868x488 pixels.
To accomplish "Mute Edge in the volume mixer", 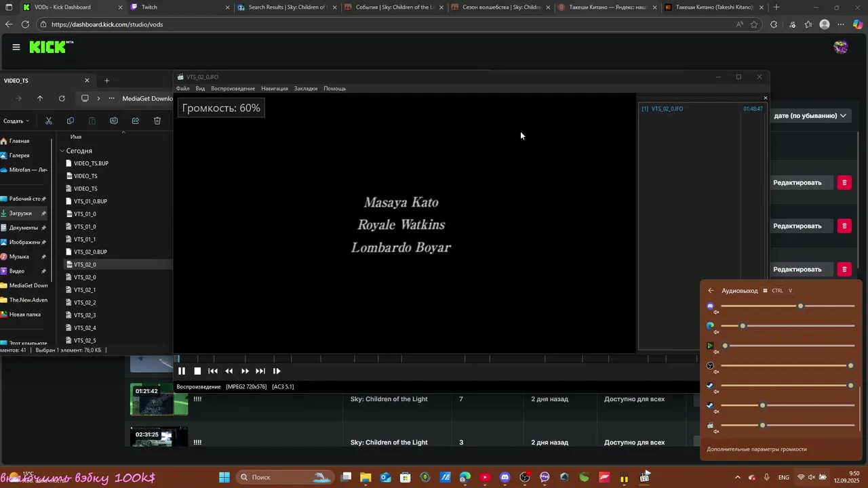I will 711,326.
